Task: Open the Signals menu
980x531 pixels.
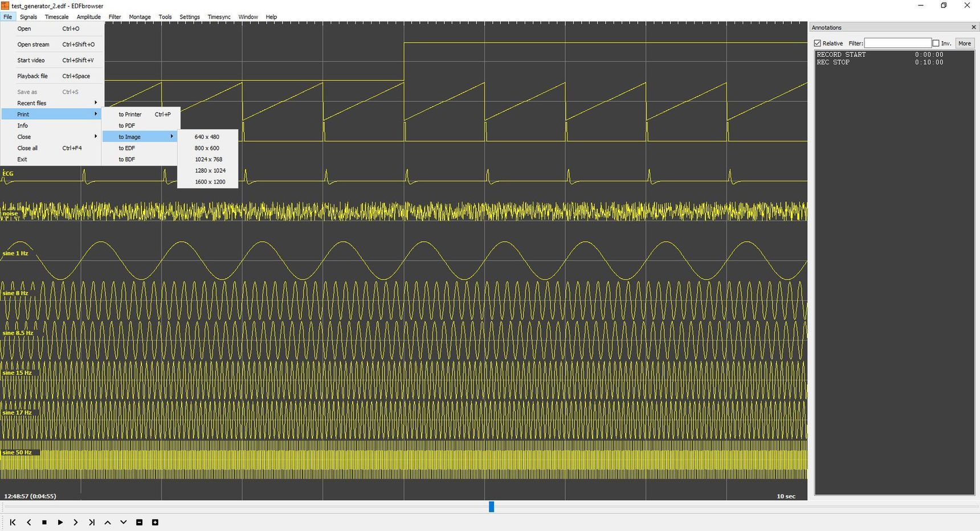Action: [28, 17]
